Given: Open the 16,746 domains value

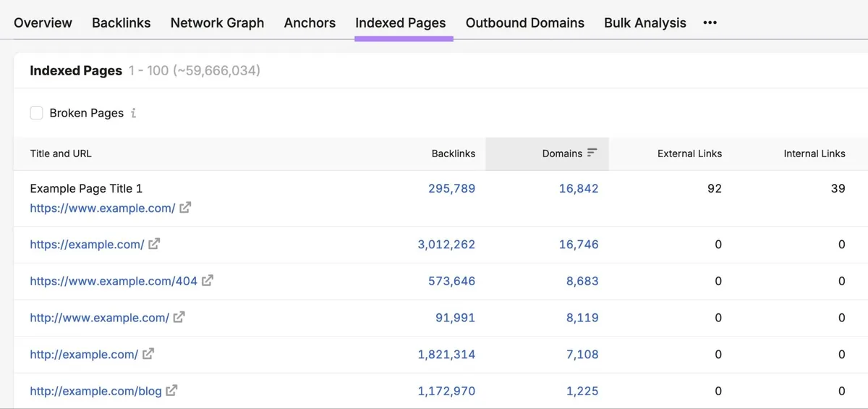Looking at the screenshot, I should click(x=579, y=244).
